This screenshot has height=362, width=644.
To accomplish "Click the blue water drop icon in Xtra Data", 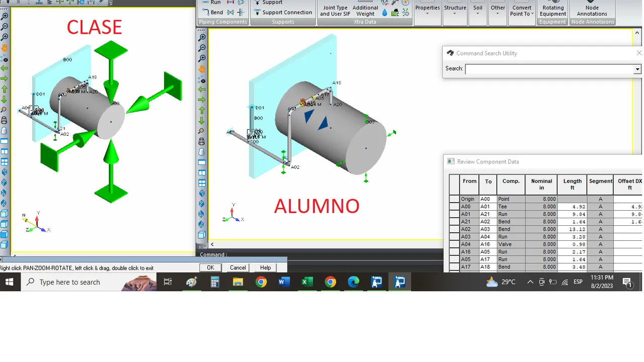I will point(385,13).
